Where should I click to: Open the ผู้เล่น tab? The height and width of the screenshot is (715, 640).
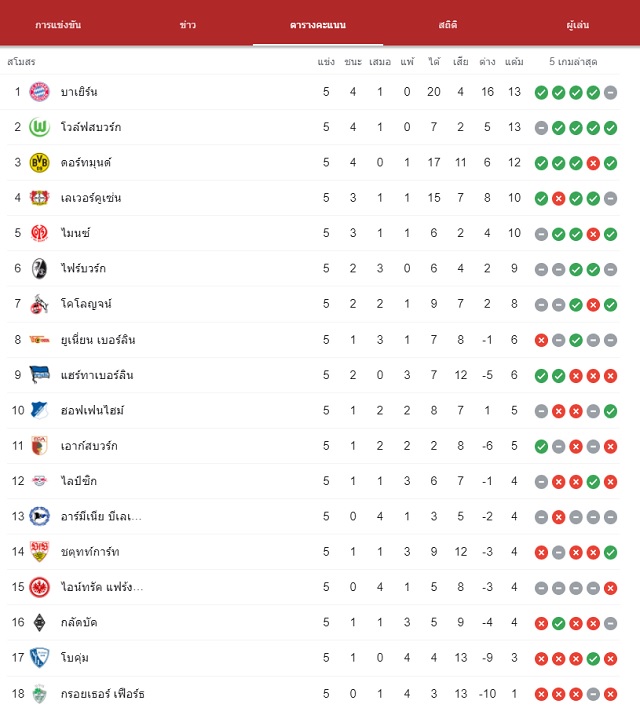[x=578, y=25]
